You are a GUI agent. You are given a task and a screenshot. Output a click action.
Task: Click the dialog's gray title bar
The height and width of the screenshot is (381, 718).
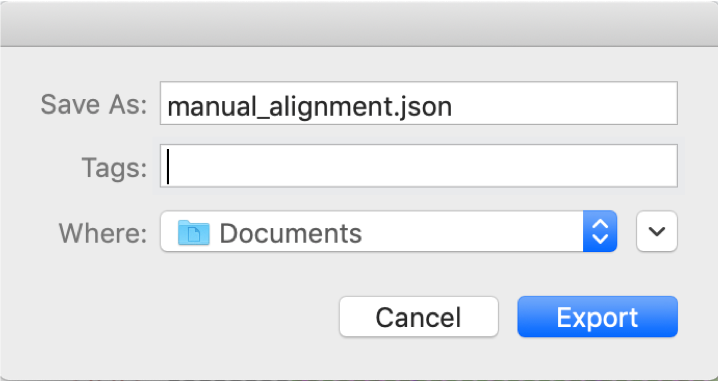click(x=359, y=24)
